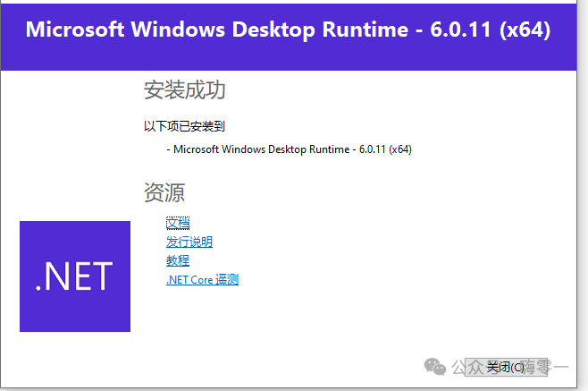
Task: Click the purple .NET logo
Action: tap(75, 276)
